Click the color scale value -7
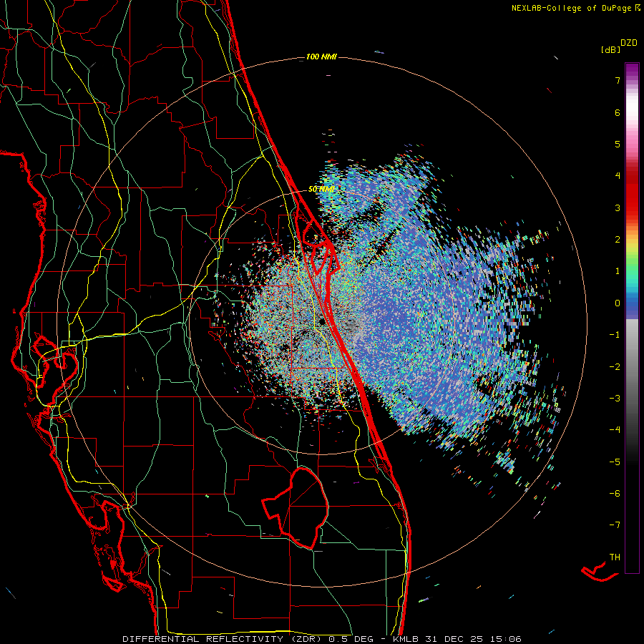The height and width of the screenshot is (644, 644). pos(615,525)
